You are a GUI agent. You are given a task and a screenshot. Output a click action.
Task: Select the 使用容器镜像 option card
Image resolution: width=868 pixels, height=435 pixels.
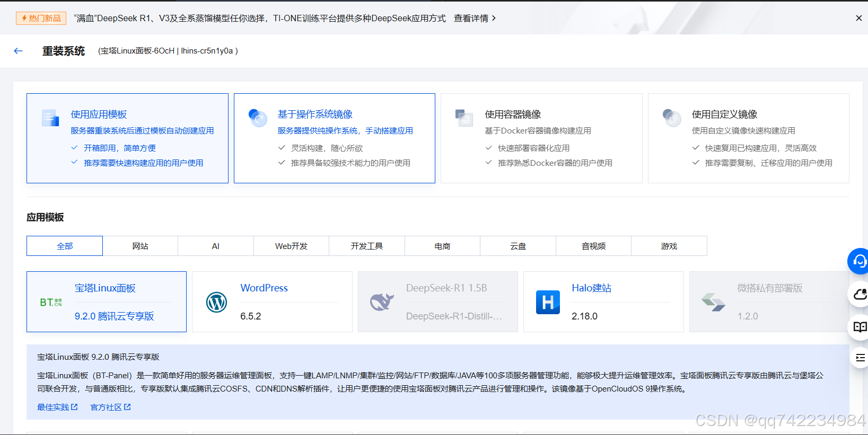pos(541,138)
